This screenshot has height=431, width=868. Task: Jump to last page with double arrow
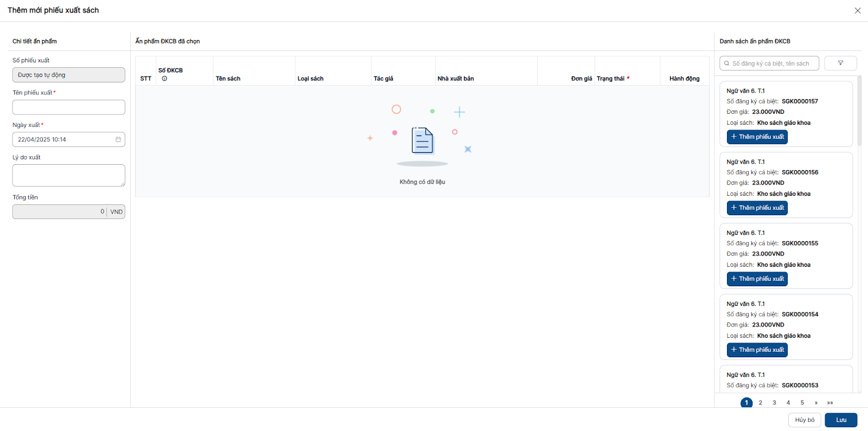click(830, 403)
